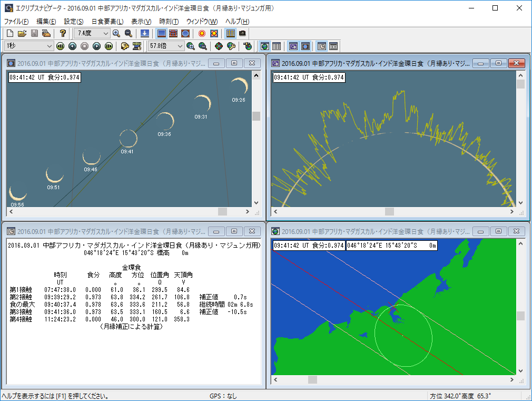Image resolution: width=532 pixels, height=401 pixels.
Task: Open the 57.8倍 map magnification dropdown
Action: [x=180, y=46]
